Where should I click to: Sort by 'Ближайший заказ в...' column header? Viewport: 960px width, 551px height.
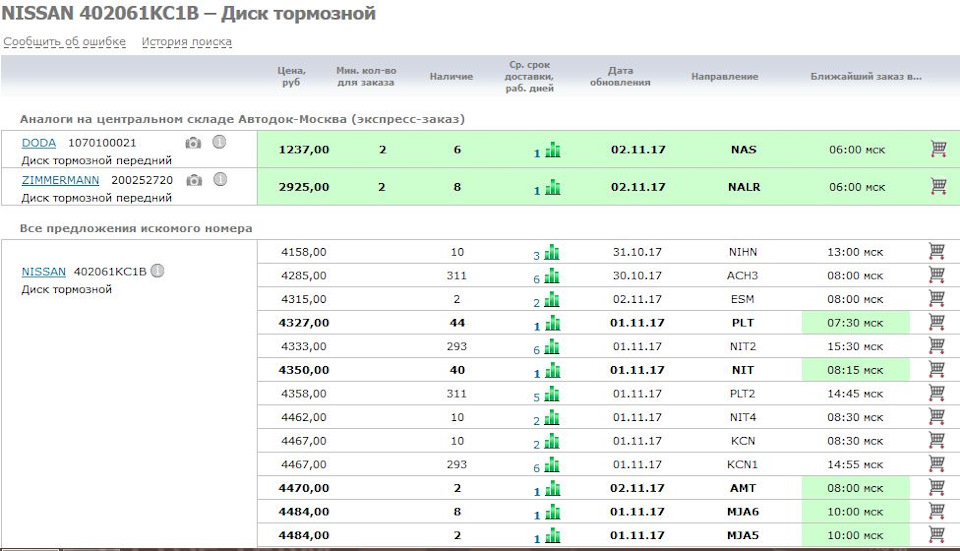[866, 77]
